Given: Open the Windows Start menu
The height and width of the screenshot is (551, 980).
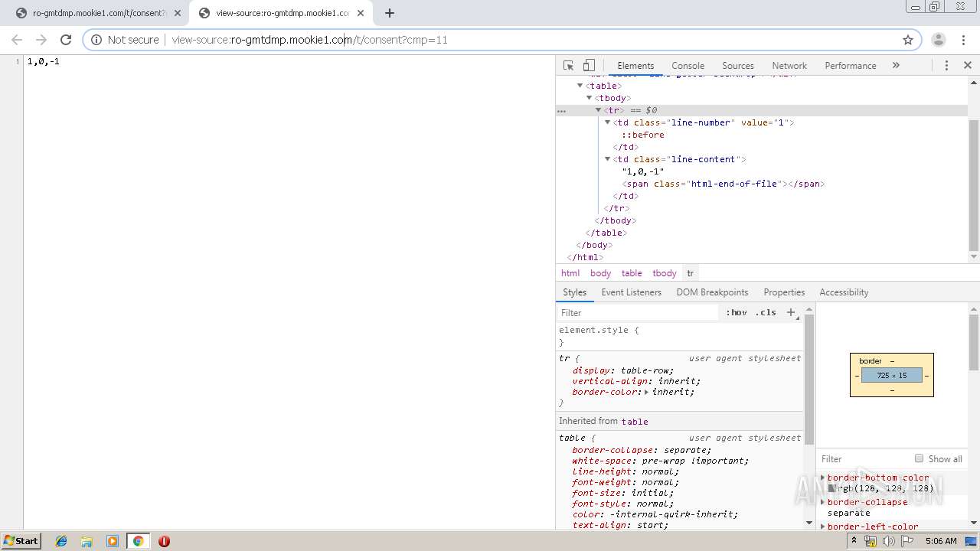Looking at the screenshot, I should point(21,540).
